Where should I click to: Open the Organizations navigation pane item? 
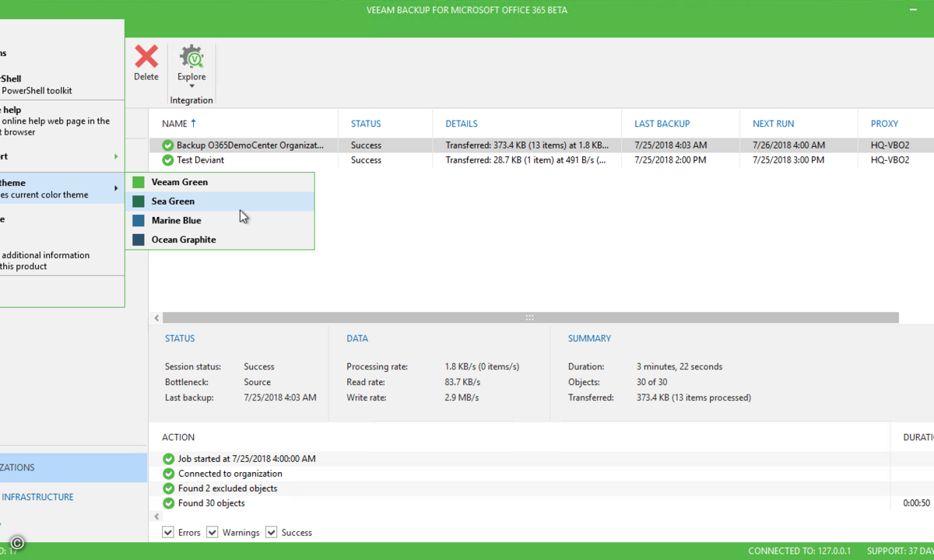(x=73, y=468)
